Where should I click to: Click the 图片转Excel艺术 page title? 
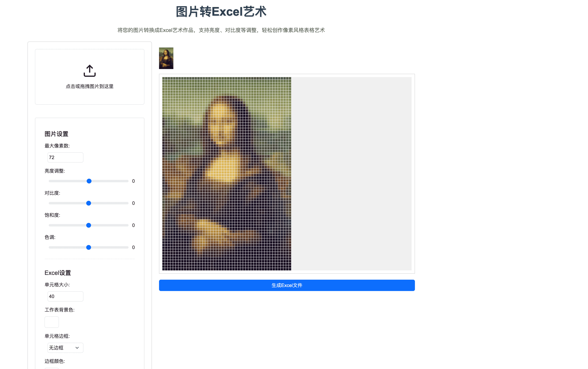221,12
